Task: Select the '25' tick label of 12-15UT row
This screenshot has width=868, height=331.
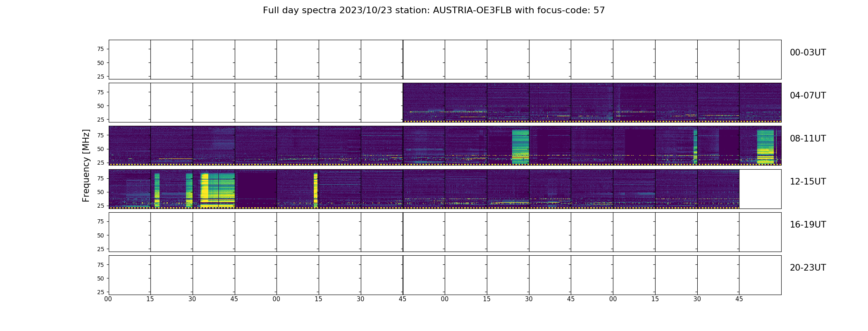Action: point(100,206)
